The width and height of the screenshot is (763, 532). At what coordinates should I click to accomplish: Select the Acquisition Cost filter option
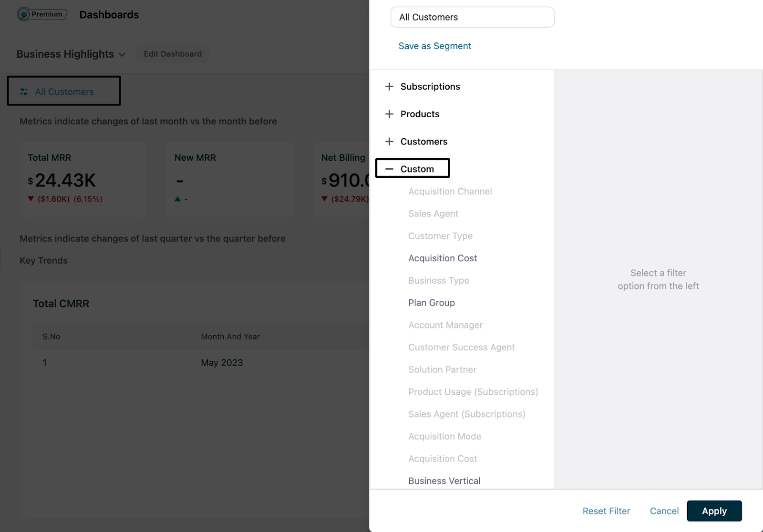tap(442, 258)
